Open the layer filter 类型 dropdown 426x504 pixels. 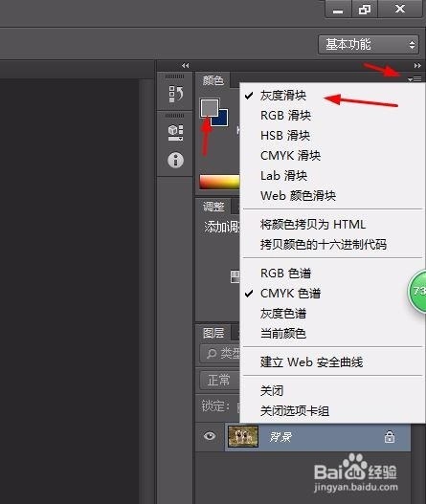(x=220, y=354)
